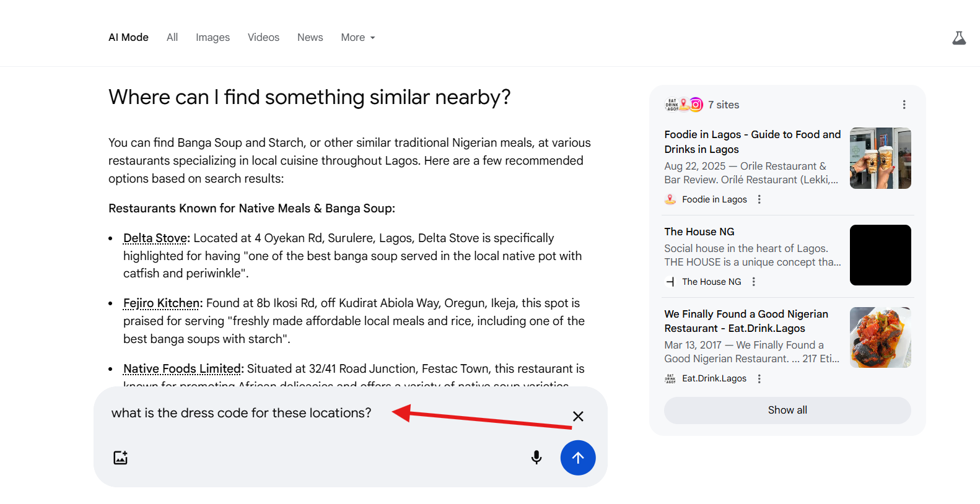980x504 pixels.
Task: Open options beside Foodie in Lagos source
Action: tap(759, 199)
